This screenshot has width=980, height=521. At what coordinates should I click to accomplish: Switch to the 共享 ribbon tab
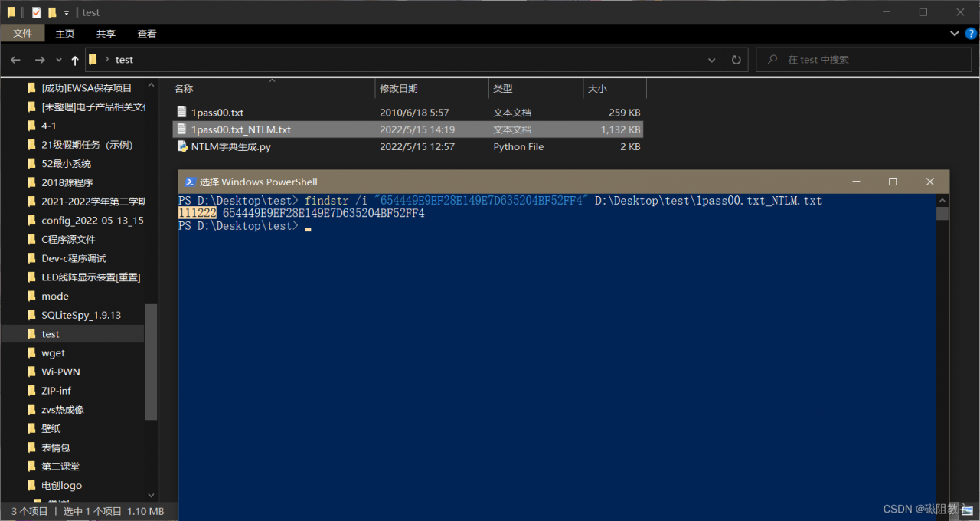[x=106, y=34]
